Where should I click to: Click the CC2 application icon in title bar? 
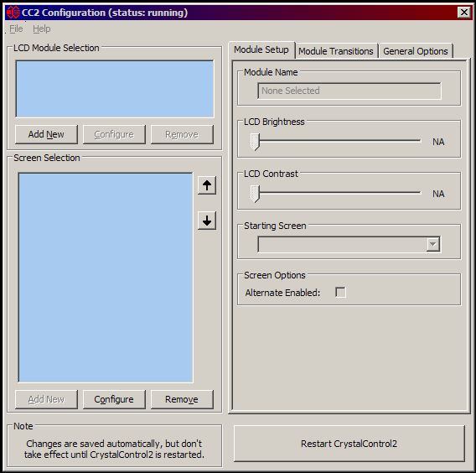coord(13,13)
